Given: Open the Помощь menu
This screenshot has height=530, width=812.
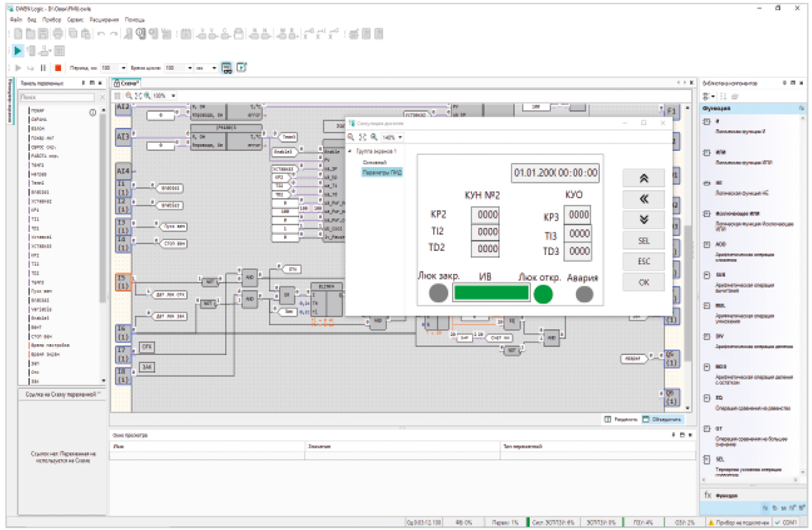Looking at the screenshot, I should [x=135, y=20].
